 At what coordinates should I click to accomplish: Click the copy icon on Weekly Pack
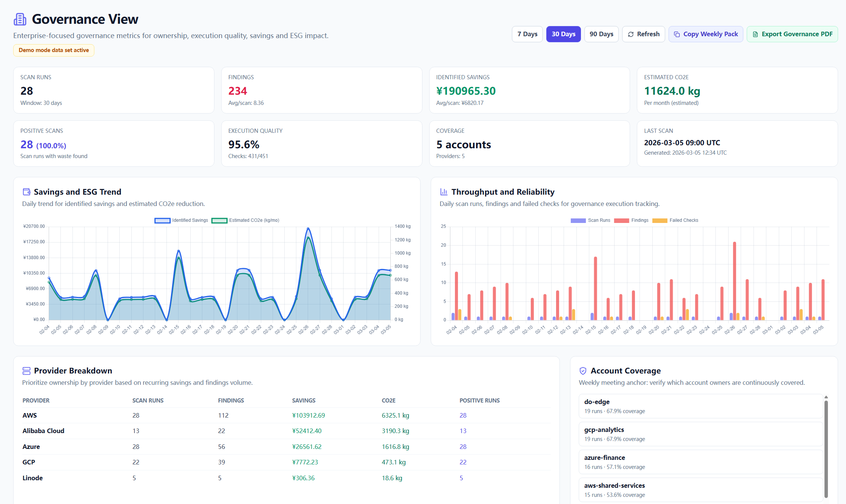[x=677, y=34]
